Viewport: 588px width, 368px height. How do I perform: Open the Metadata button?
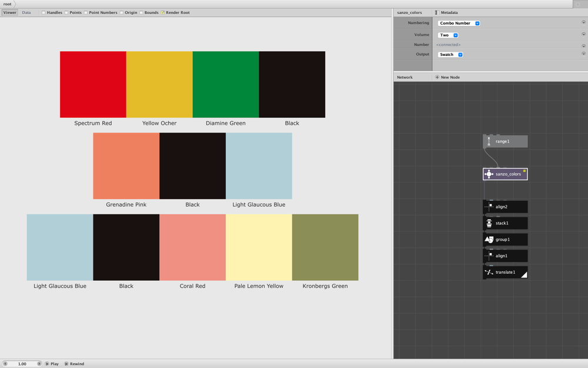tap(446, 13)
